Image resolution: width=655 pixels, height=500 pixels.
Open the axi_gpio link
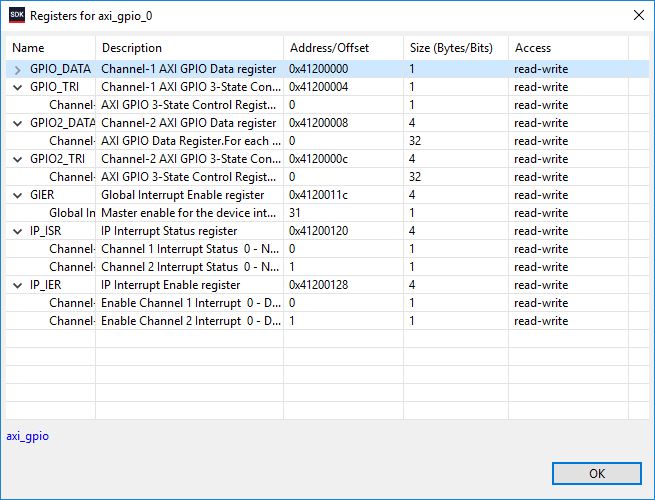click(28, 436)
